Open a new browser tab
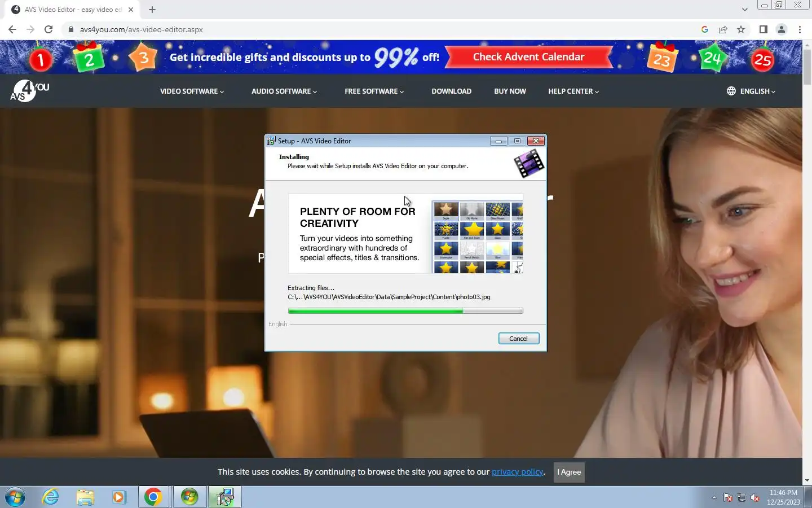The width and height of the screenshot is (812, 508). 152,10
